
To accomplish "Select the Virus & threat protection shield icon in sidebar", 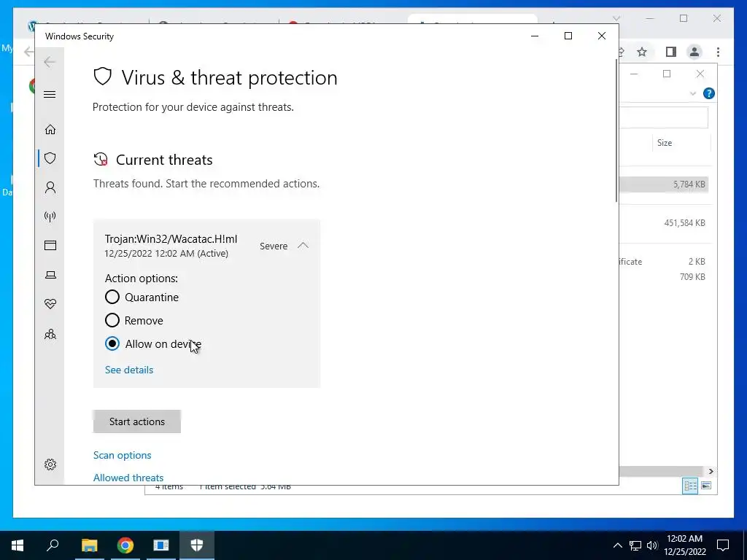I will pos(50,158).
